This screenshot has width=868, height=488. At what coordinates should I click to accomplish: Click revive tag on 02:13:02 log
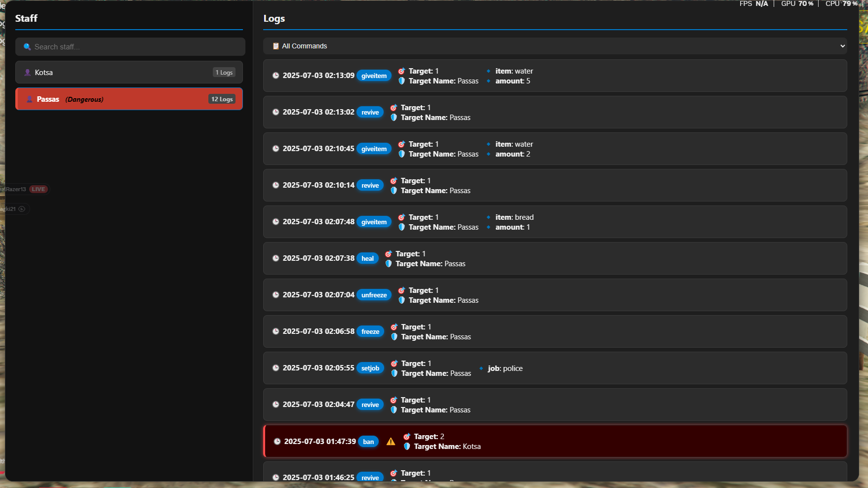(370, 112)
